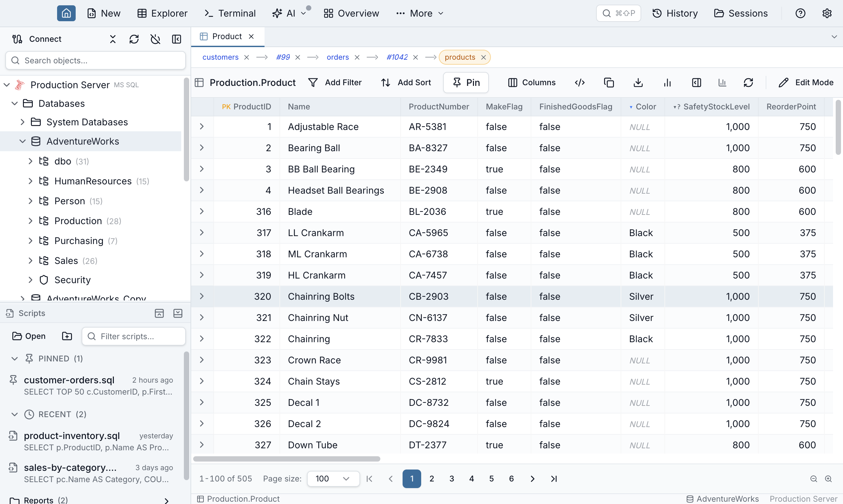Screen dimensions: 843x504
Task: Click the Open scripts button
Action: point(29,336)
